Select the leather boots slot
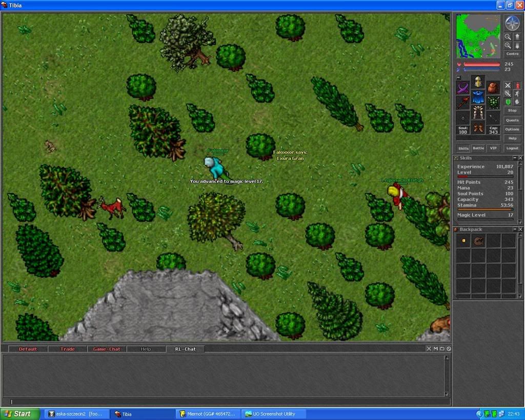Image resolution: width=525 pixels, height=420 pixels. tap(478, 127)
